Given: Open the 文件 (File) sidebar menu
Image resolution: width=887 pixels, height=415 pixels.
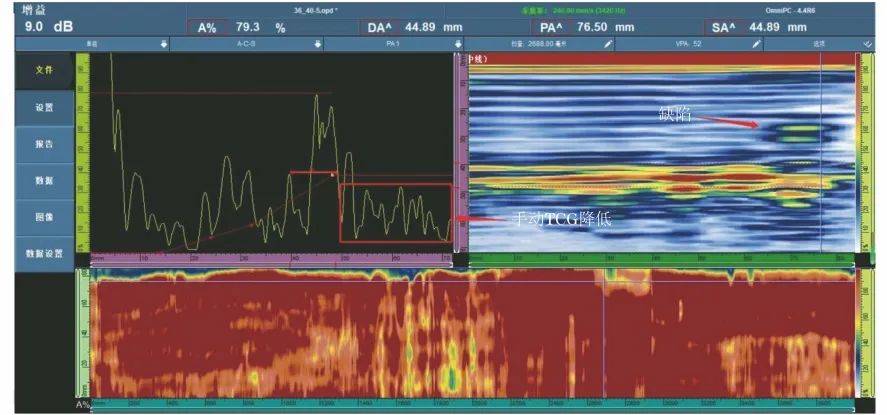Looking at the screenshot, I should tap(45, 71).
